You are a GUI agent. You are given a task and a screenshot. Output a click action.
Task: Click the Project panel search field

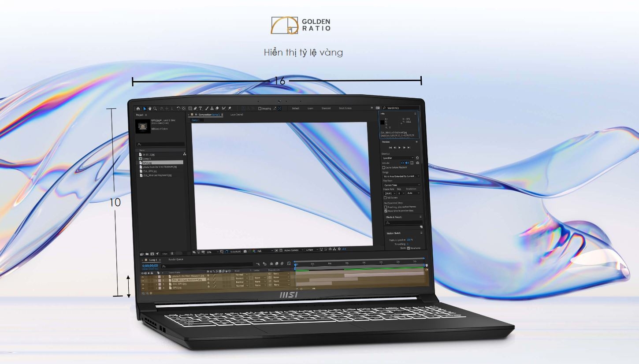pos(161,145)
